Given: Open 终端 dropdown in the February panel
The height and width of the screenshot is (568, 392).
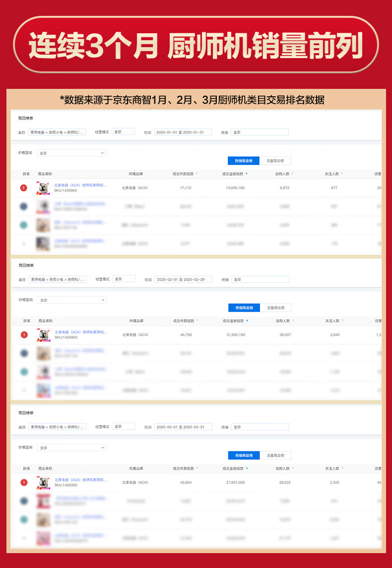Looking at the screenshot, I should 260,280.
